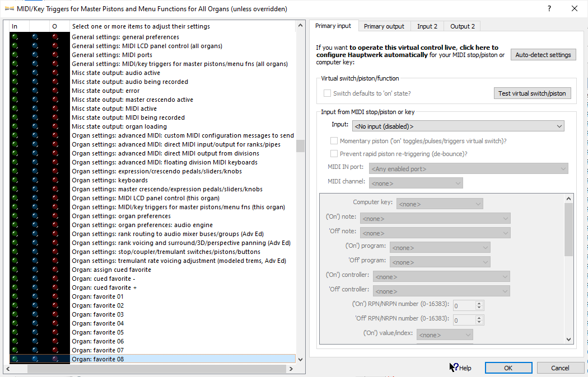588x377 pixels.
Task: Switch to the Primary output tab
Action: [x=384, y=26]
